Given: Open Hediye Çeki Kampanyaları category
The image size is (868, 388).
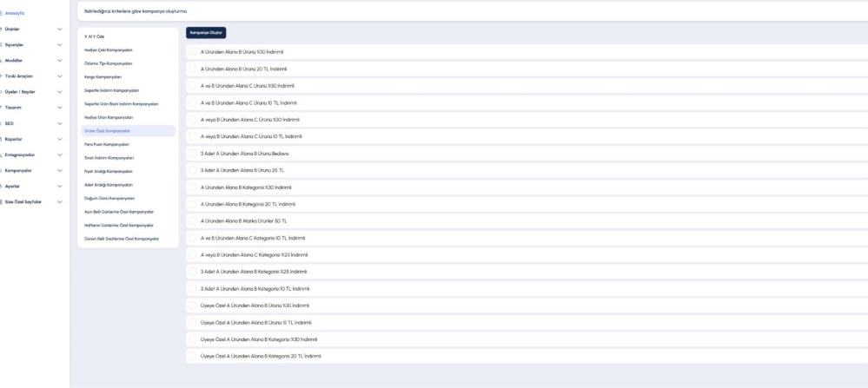Looking at the screenshot, I should point(108,50).
